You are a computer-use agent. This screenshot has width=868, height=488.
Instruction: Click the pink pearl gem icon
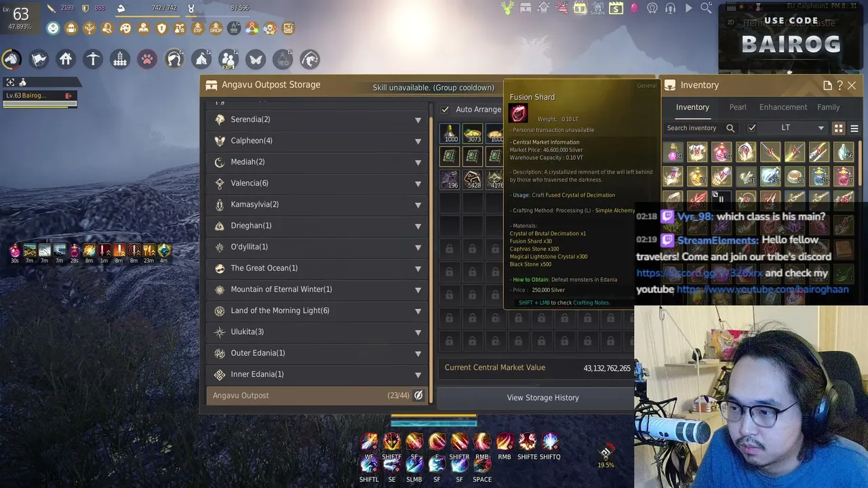[634, 8]
